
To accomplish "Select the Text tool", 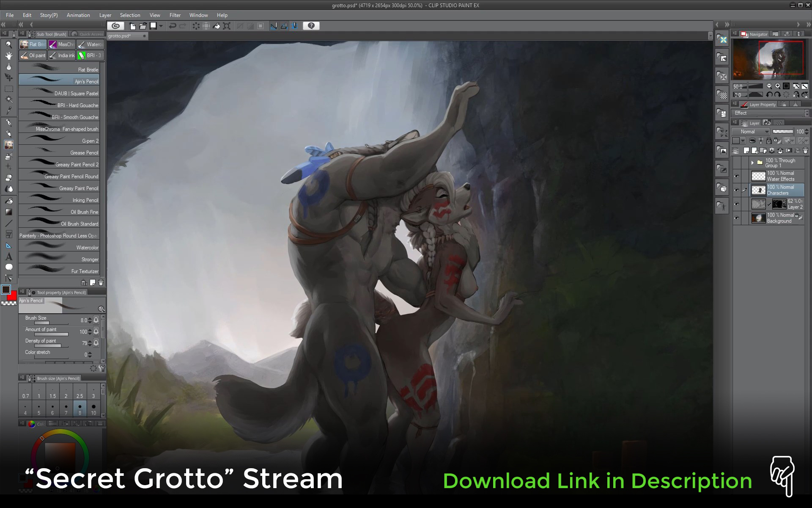I will [x=8, y=257].
